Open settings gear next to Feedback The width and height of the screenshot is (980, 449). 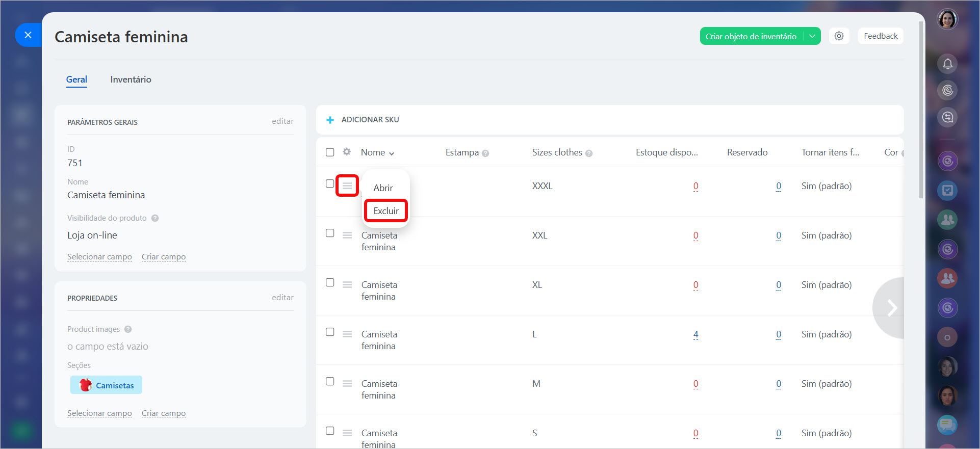839,36
